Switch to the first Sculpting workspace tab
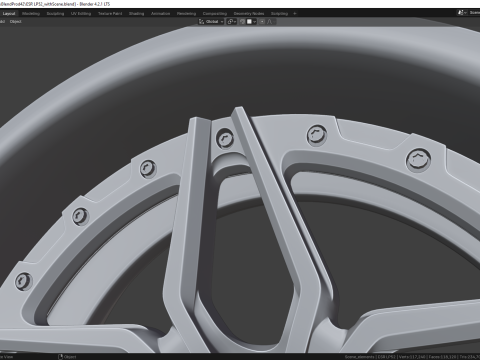 [x=55, y=14]
